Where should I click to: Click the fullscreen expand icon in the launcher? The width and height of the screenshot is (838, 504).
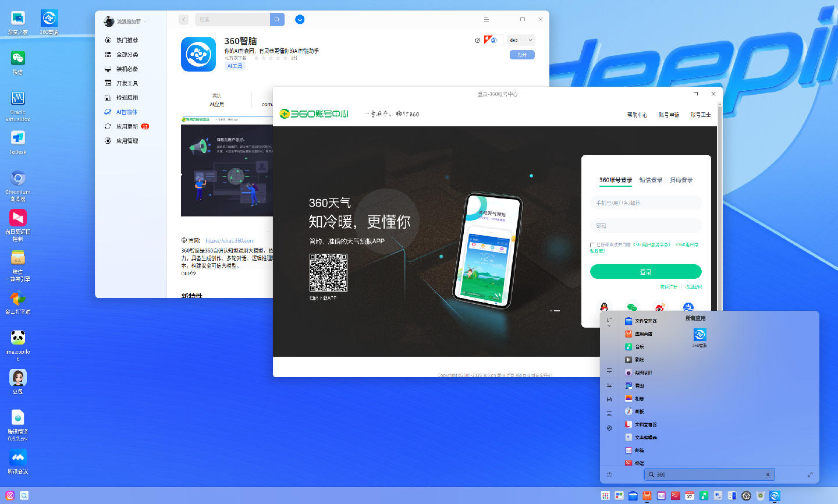click(809, 475)
